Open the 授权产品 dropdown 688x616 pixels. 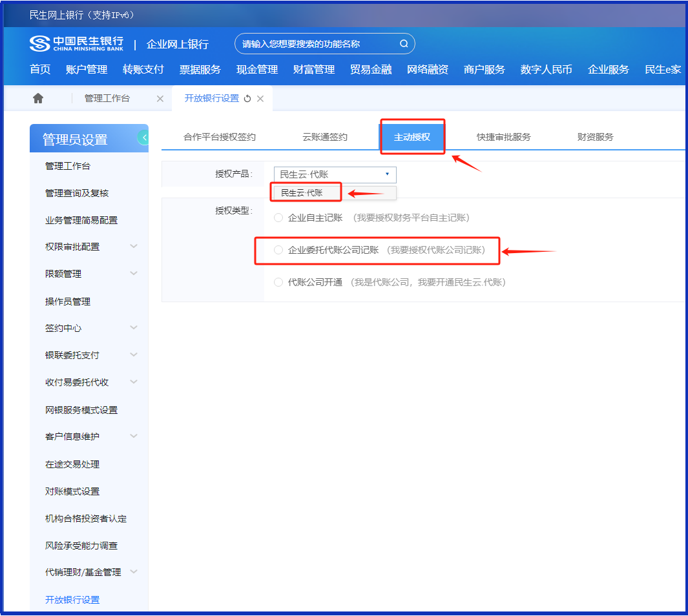(335, 174)
